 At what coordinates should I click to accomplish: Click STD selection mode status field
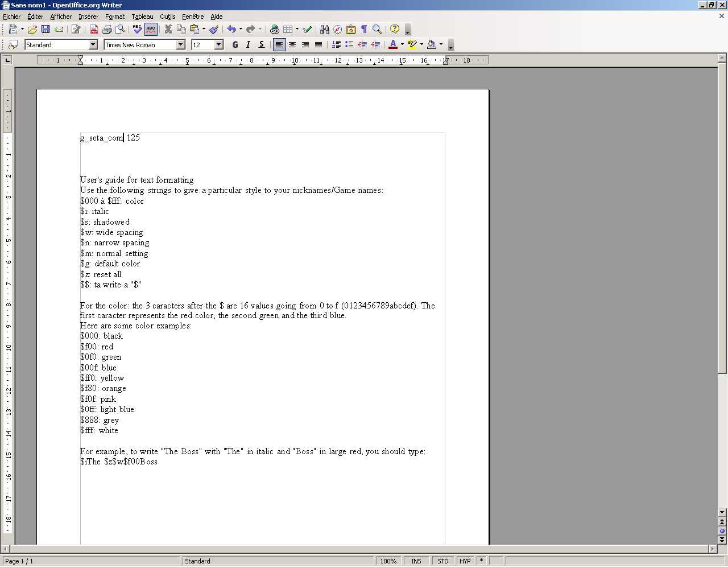[x=443, y=561]
